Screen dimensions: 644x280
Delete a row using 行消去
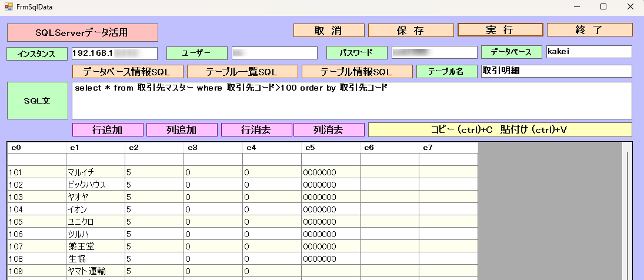tap(256, 129)
